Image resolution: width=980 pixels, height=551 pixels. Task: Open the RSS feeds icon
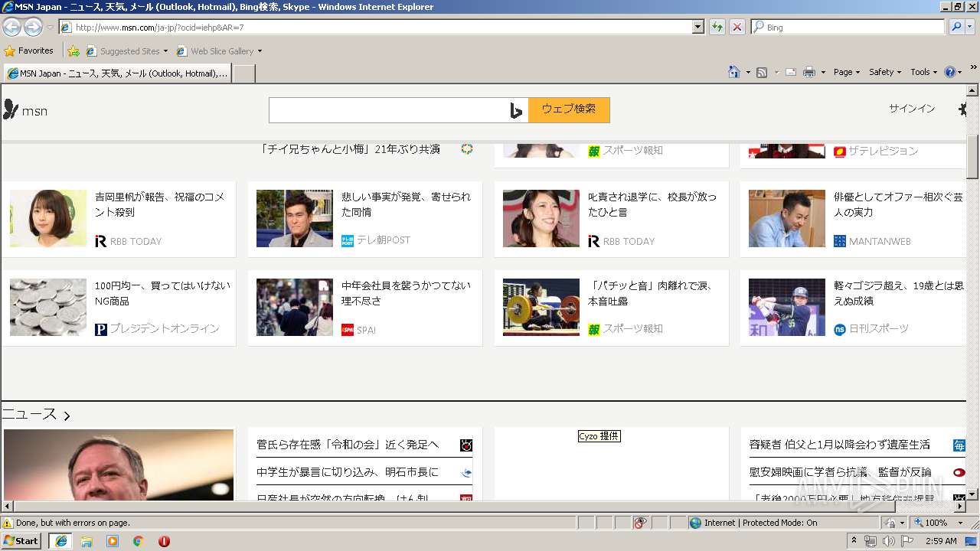762,72
